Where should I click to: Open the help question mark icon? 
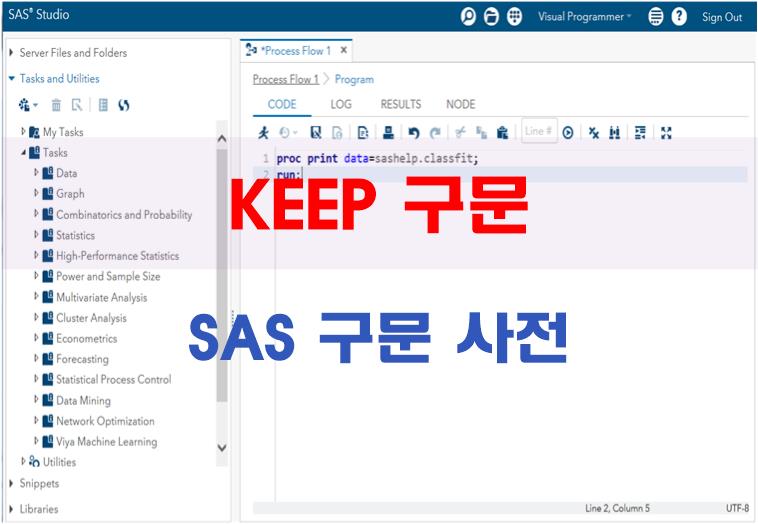point(679,17)
